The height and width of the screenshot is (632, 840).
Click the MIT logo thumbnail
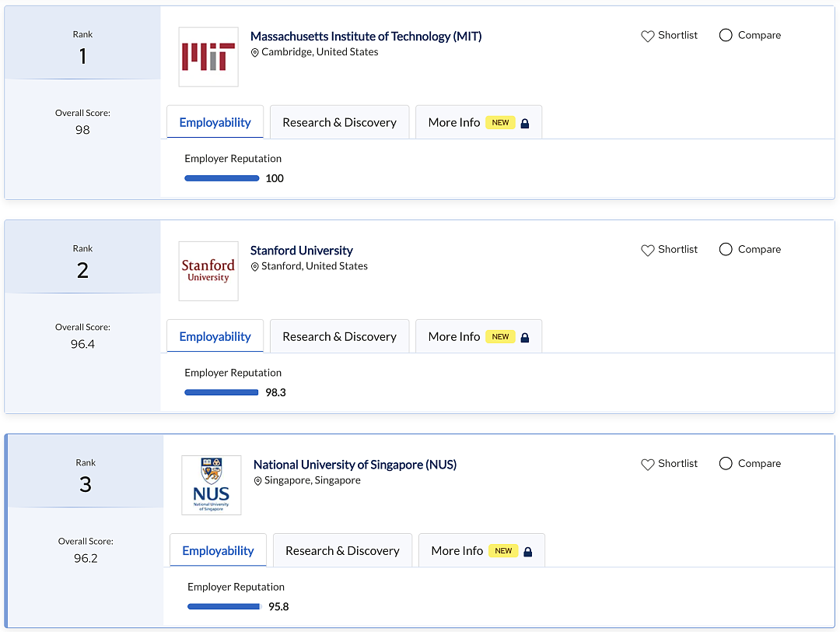point(208,57)
